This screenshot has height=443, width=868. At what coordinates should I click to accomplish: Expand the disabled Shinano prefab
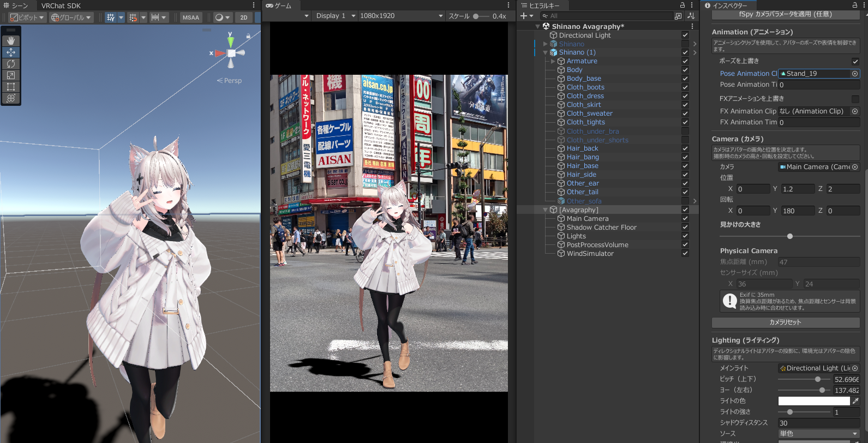545,44
